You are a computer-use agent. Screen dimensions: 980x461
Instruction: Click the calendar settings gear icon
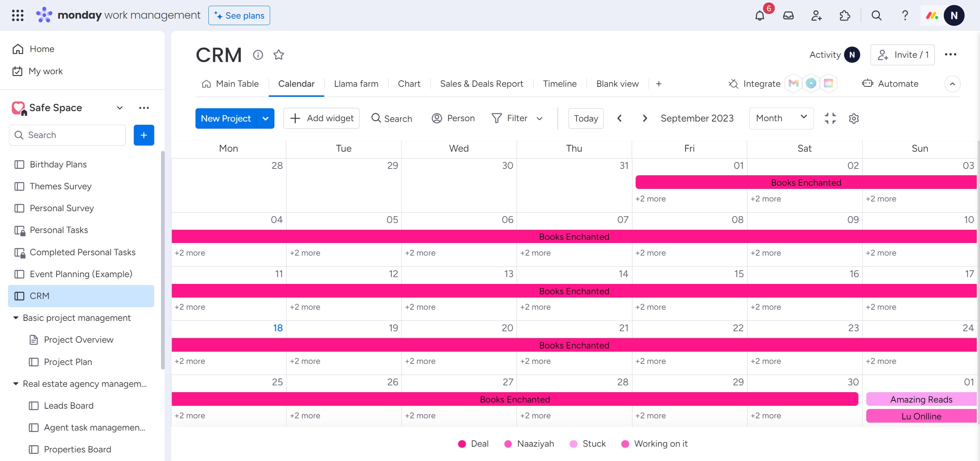[x=854, y=119]
